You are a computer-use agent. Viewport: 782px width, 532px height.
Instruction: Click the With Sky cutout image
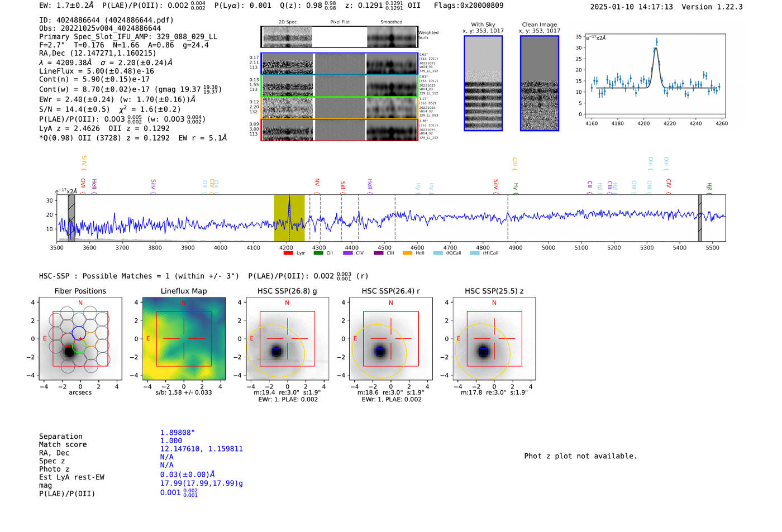[483, 83]
